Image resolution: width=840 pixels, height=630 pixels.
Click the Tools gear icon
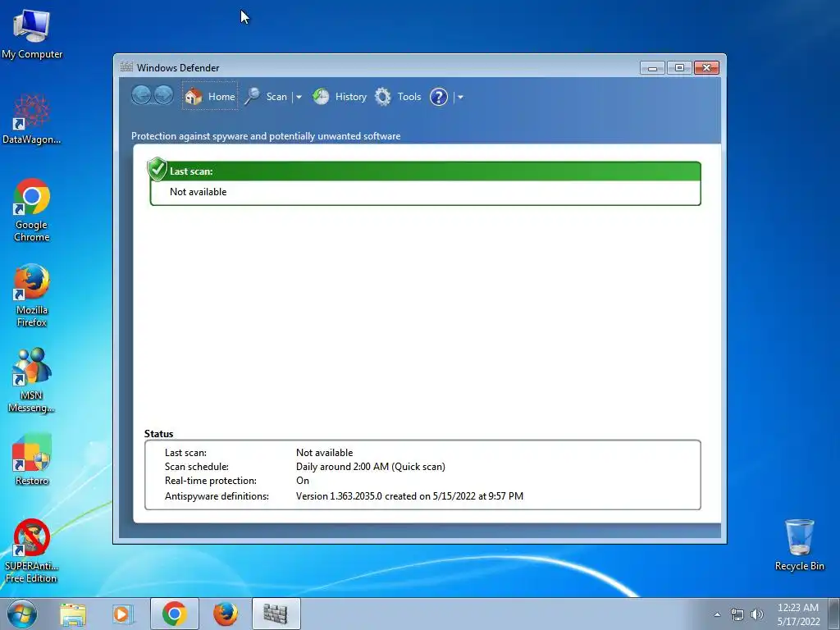383,97
